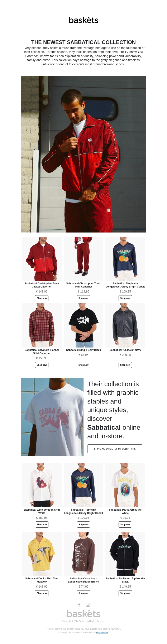Shop now for Tablecloth Zip Hoodie Black
The image size is (167, 644).
125,593
